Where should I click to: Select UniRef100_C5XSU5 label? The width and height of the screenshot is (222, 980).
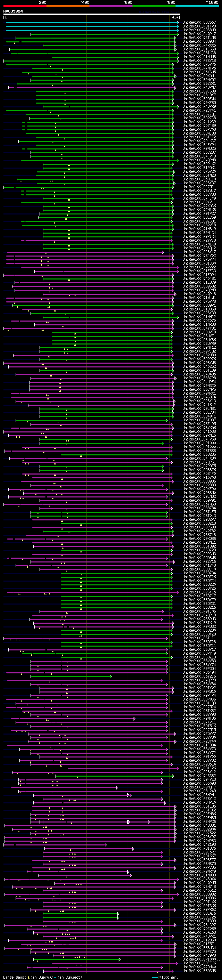tap(199, 72)
